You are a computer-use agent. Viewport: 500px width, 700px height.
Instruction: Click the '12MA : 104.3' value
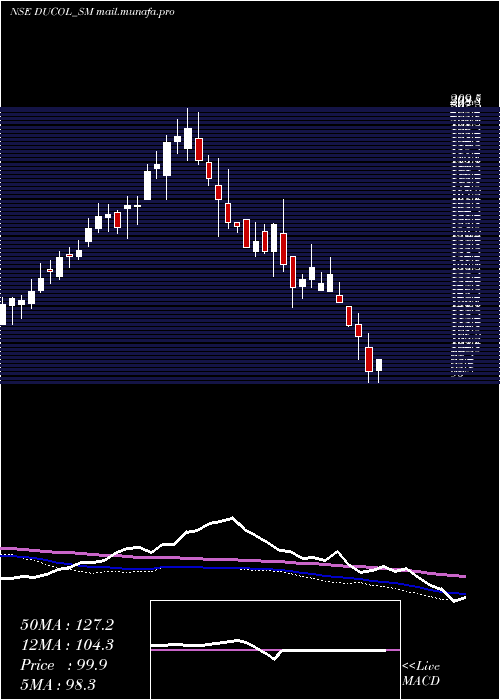click(67, 645)
